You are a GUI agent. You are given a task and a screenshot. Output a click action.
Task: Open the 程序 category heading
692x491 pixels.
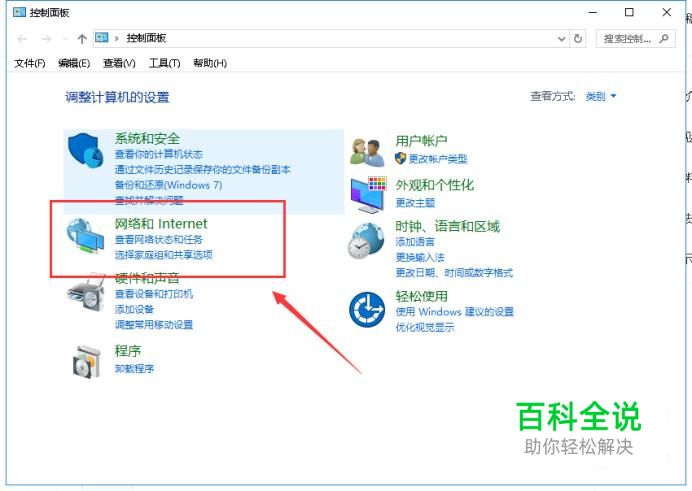(128, 351)
